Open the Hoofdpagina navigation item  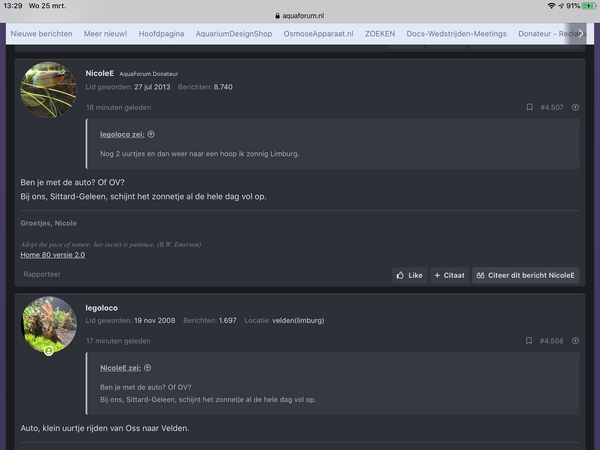[x=161, y=34]
